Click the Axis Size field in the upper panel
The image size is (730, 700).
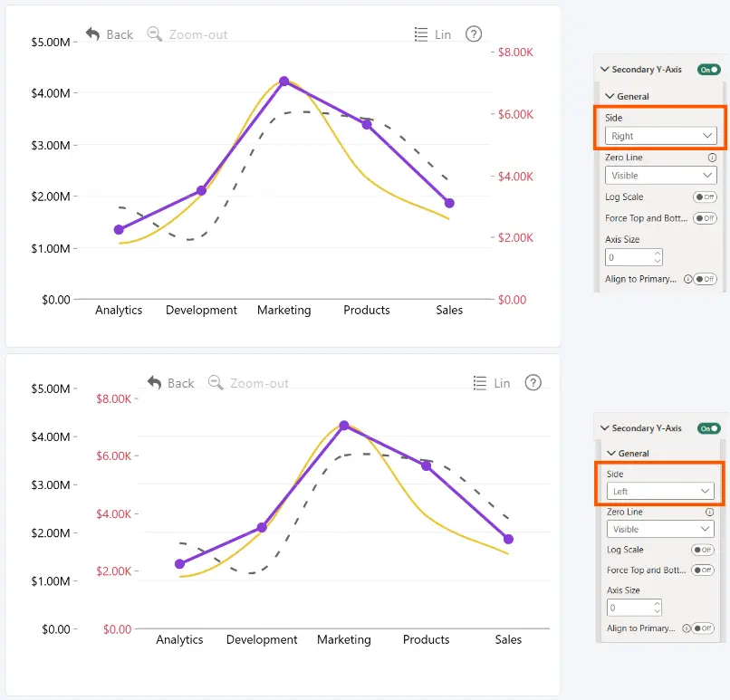coord(634,257)
